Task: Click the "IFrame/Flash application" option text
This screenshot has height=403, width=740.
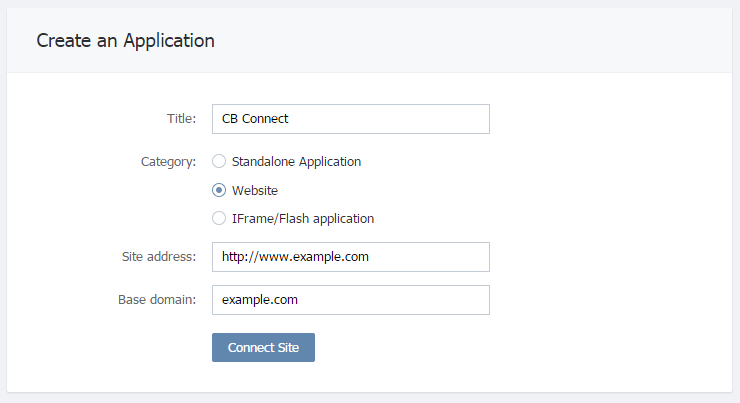Action: point(303,219)
